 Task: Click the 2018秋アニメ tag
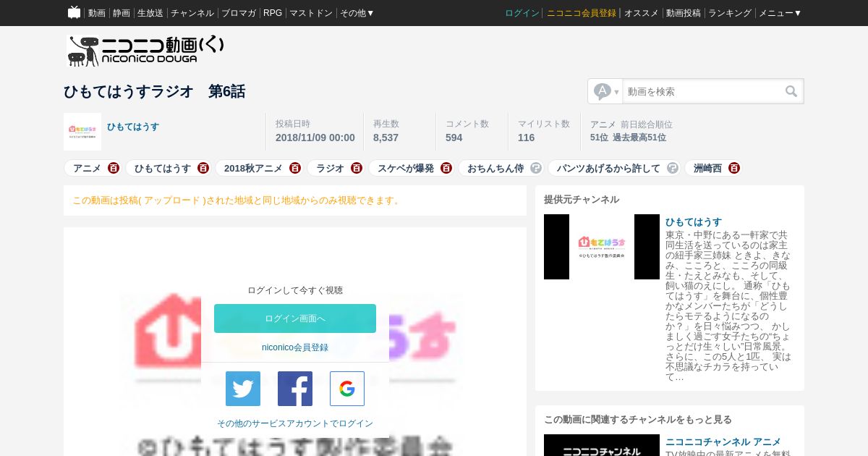(253, 168)
